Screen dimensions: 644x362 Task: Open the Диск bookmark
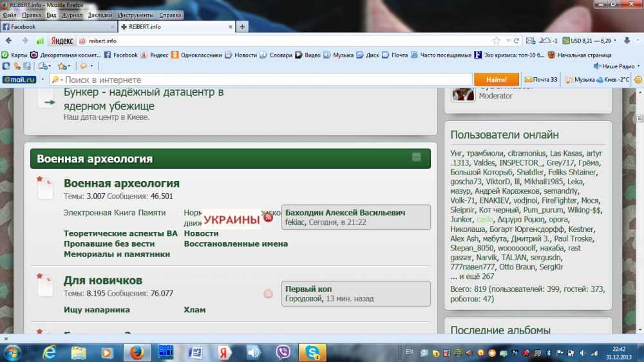(x=368, y=55)
